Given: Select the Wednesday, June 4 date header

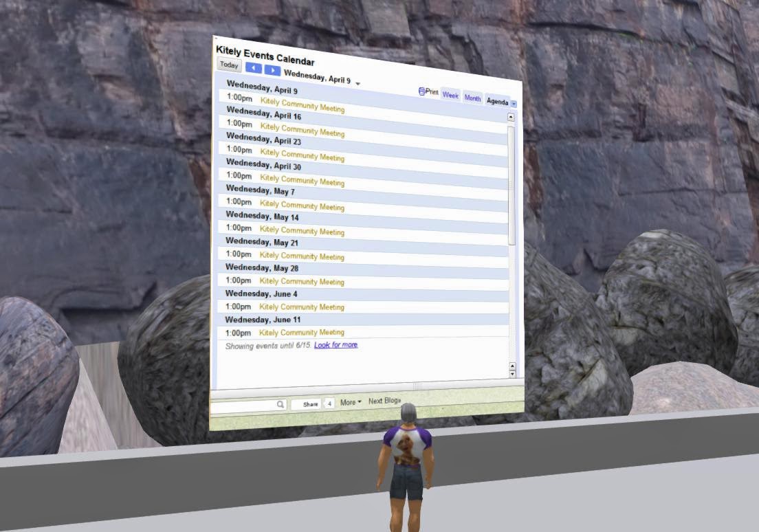Looking at the screenshot, I should coord(261,293).
